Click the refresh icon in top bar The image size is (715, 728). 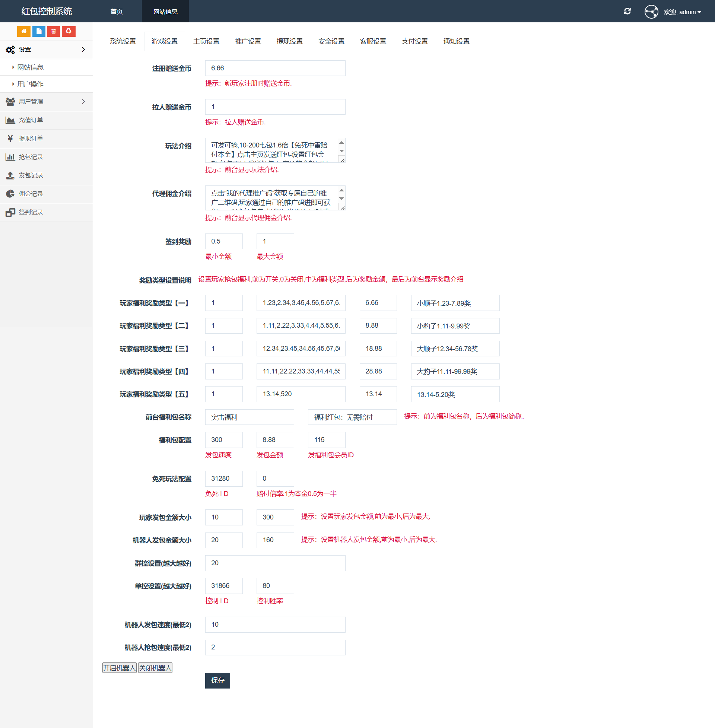[627, 11]
